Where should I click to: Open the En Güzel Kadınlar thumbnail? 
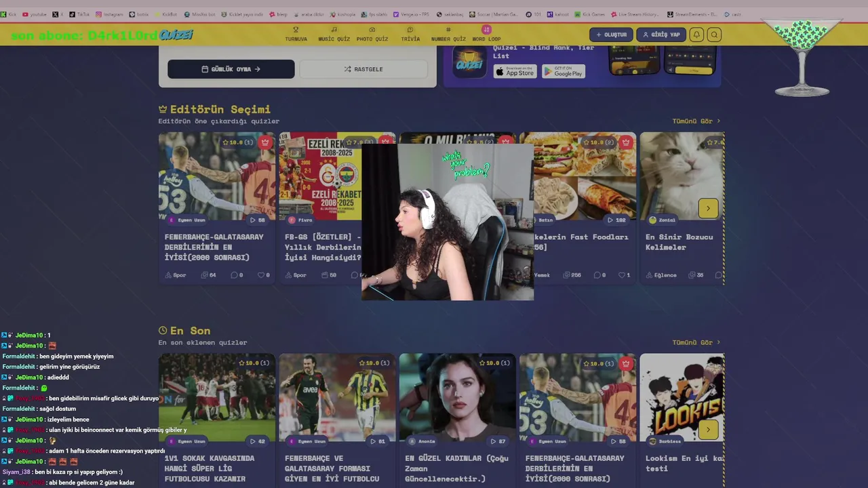(x=458, y=396)
